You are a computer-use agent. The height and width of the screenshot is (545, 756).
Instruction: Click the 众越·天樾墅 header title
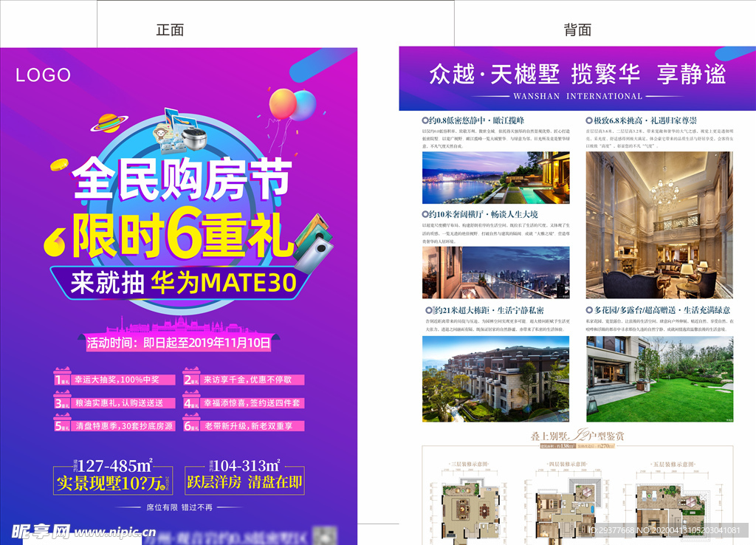(x=577, y=75)
